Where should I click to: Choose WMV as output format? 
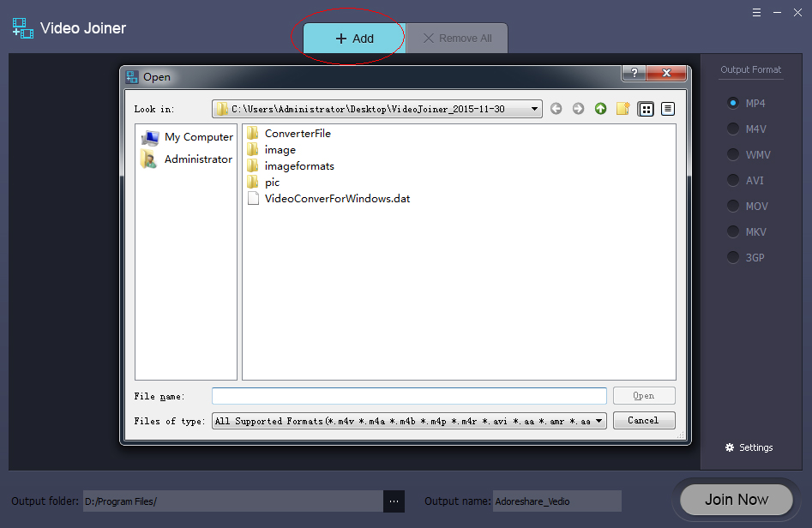(733, 154)
